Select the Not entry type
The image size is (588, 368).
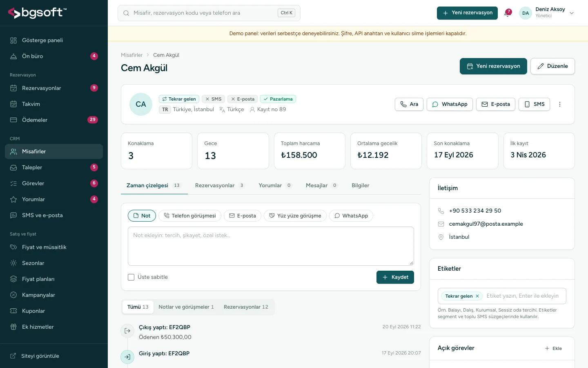click(x=142, y=215)
